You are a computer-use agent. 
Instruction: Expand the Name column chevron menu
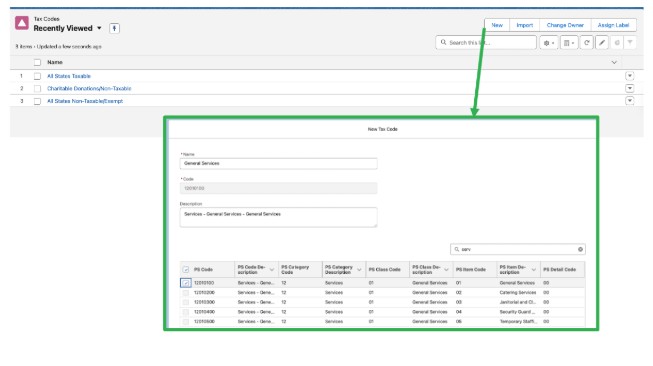point(614,62)
